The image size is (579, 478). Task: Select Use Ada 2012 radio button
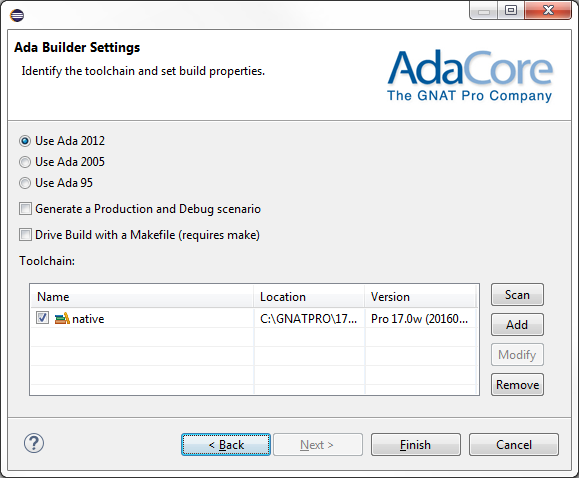point(25,141)
